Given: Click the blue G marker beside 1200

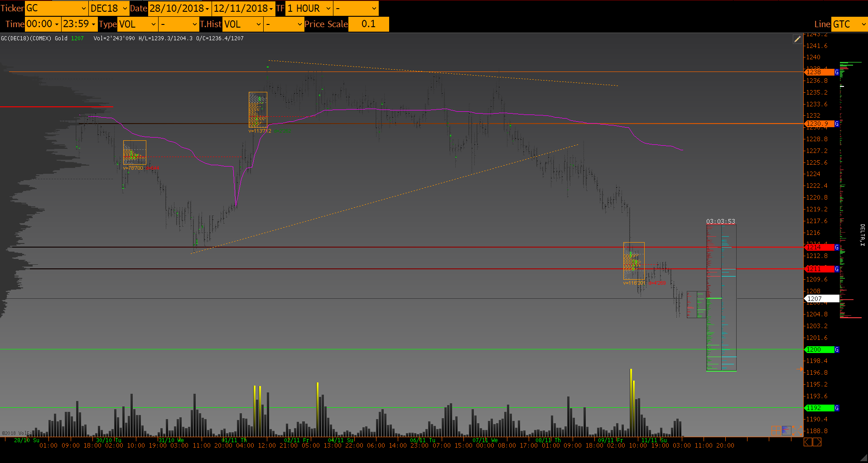Looking at the screenshot, I should [x=837, y=349].
